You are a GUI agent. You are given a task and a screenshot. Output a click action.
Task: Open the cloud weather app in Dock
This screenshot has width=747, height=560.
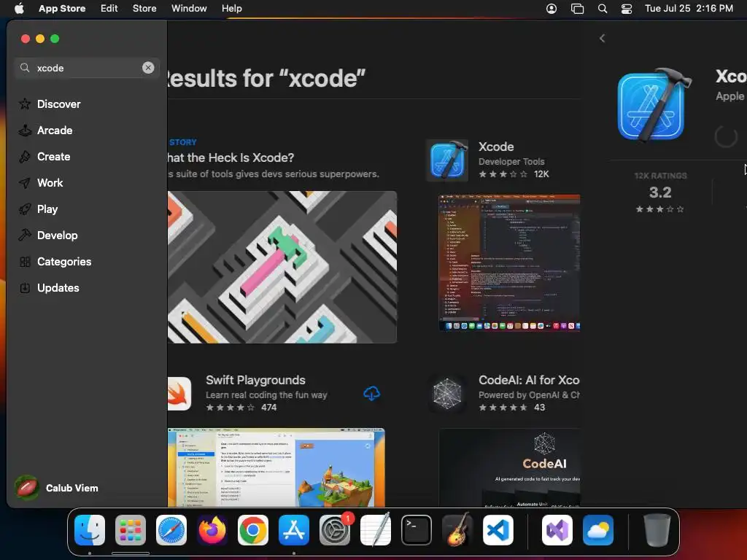598,530
